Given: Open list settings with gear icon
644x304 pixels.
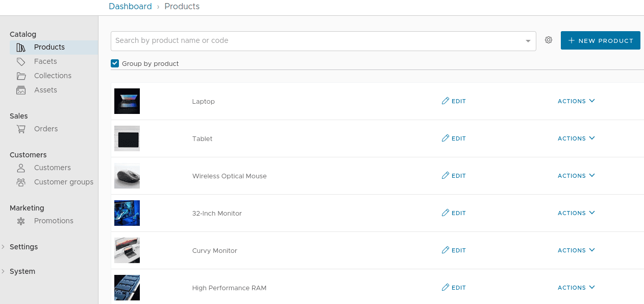Looking at the screenshot, I should click(x=549, y=40).
